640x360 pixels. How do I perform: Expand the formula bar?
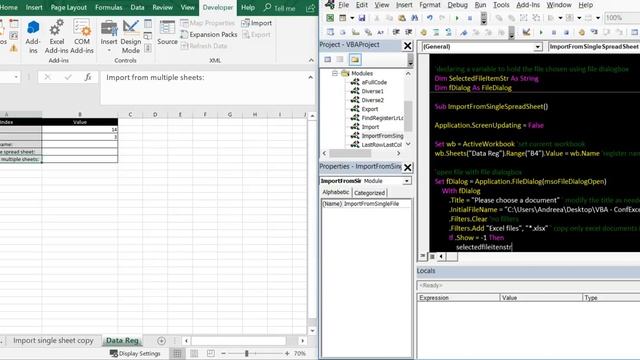311,77
